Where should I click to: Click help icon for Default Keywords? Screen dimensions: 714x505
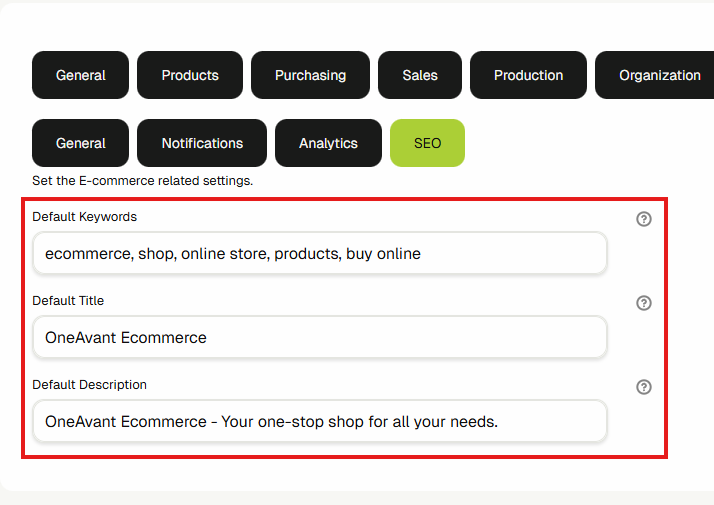pyautogui.click(x=644, y=219)
